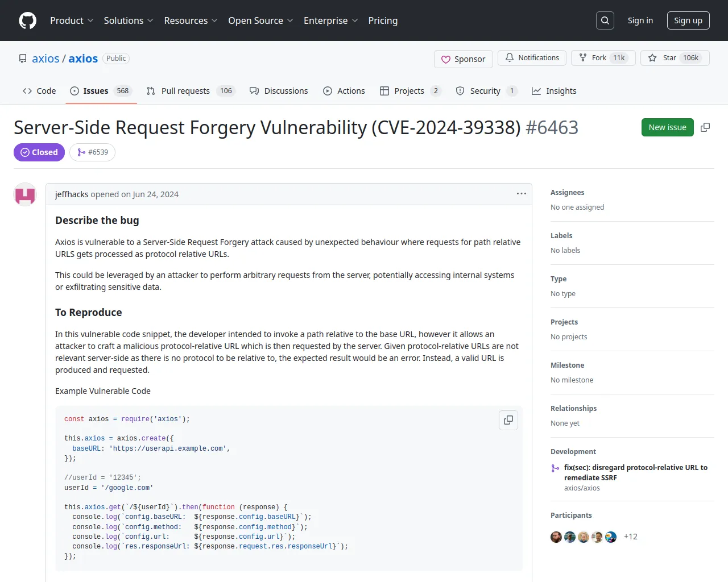Click the 'To Reproduce' heading
The height and width of the screenshot is (582, 728).
[x=89, y=313]
